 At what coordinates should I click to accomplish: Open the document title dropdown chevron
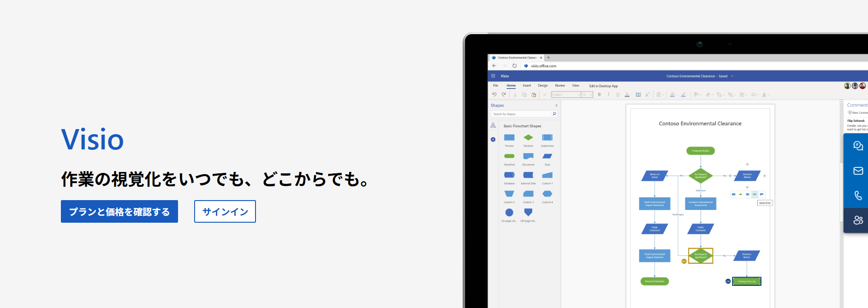coord(732,76)
